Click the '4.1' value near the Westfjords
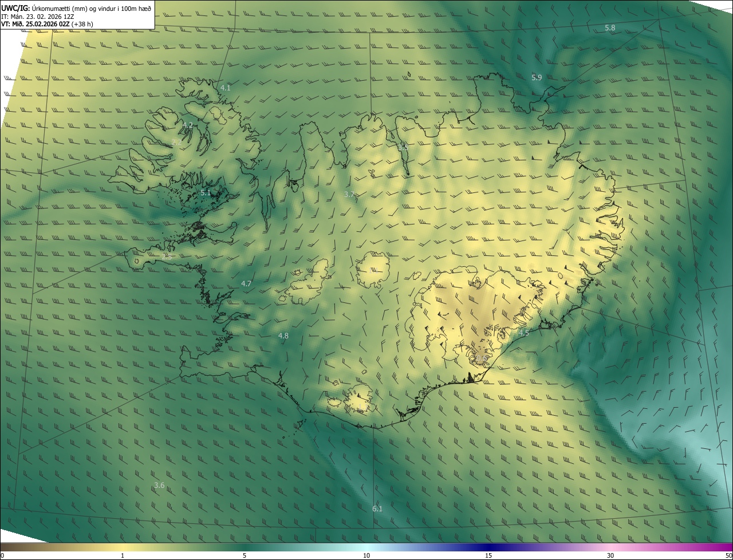This screenshot has height=560, width=733. (225, 88)
